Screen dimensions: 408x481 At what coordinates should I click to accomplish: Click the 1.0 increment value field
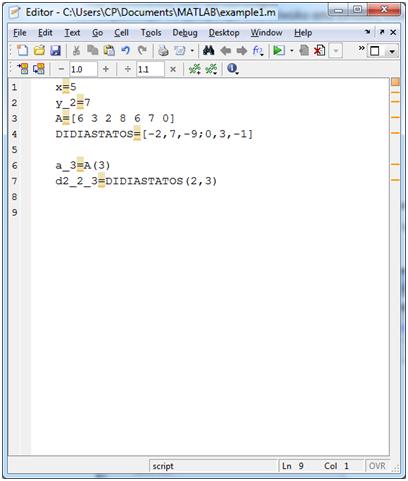pyautogui.click(x=83, y=69)
